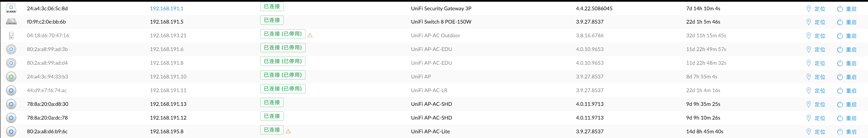Click the AP-AC Outdoor device icon
The height and width of the screenshot is (138, 868).
click(x=11, y=35)
